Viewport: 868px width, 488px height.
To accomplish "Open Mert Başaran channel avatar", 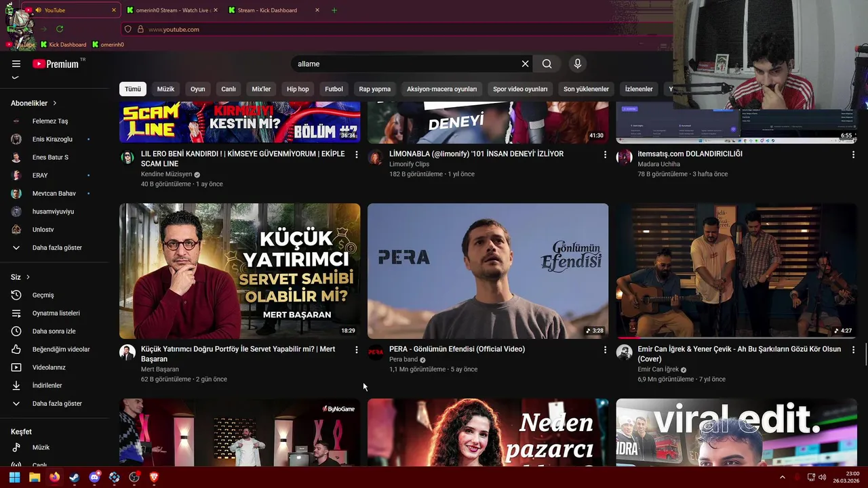I will (x=127, y=352).
